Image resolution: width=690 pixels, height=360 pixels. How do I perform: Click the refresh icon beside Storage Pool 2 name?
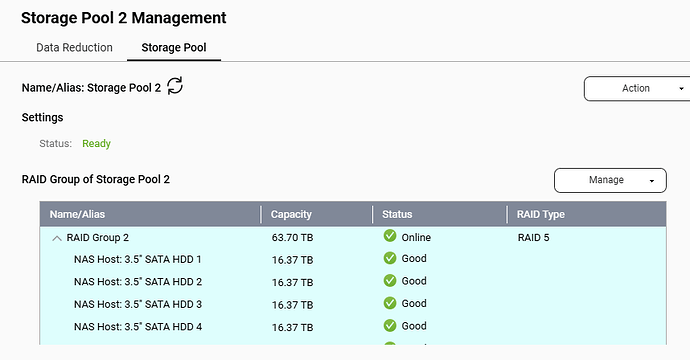175,86
